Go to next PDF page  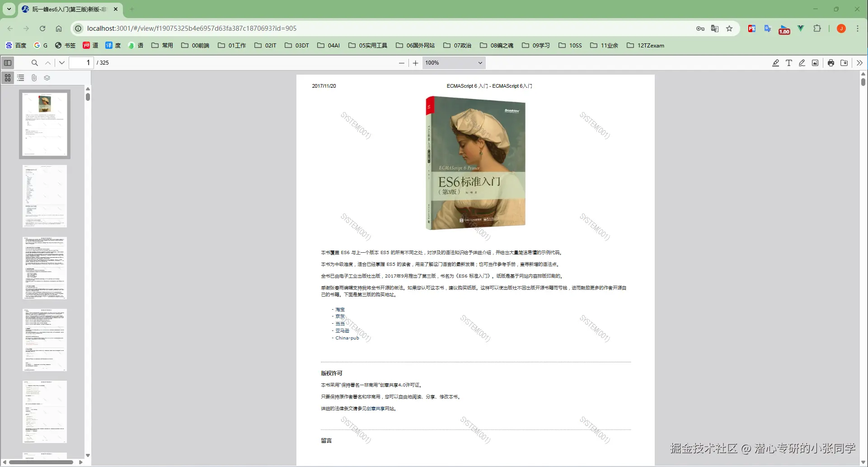pos(62,63)
